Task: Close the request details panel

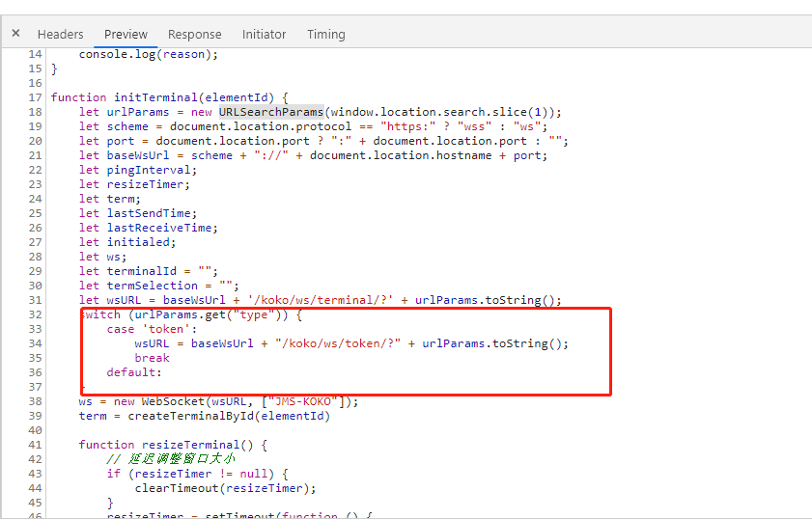Action: pyautogui.click(x=16, y=34)
